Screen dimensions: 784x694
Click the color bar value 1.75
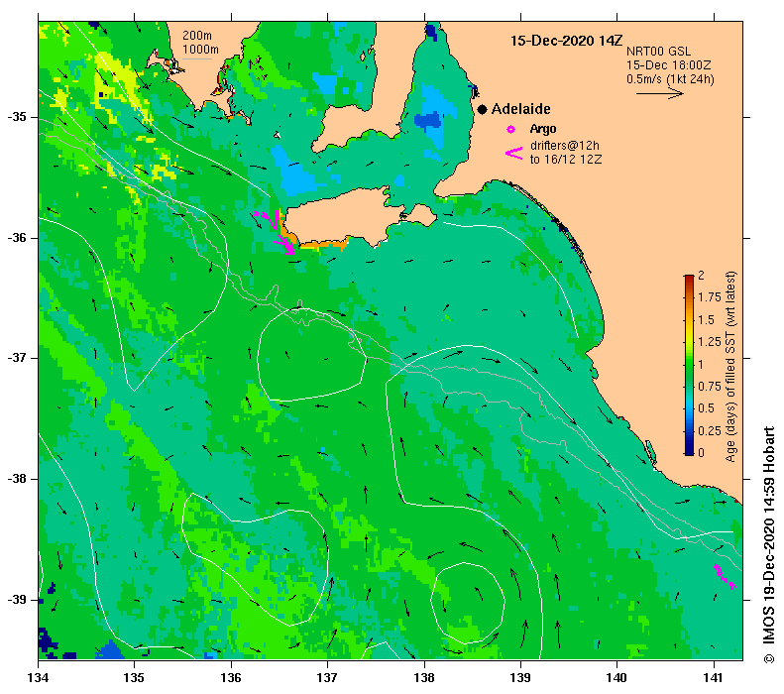[x=710, y=297]
